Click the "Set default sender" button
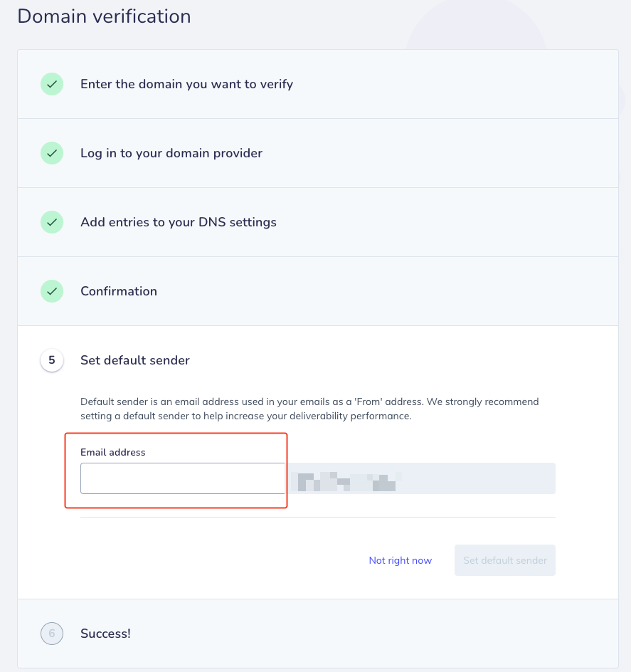Image resolution: width=631 pixels, height=672 pixels. (505, 560)
